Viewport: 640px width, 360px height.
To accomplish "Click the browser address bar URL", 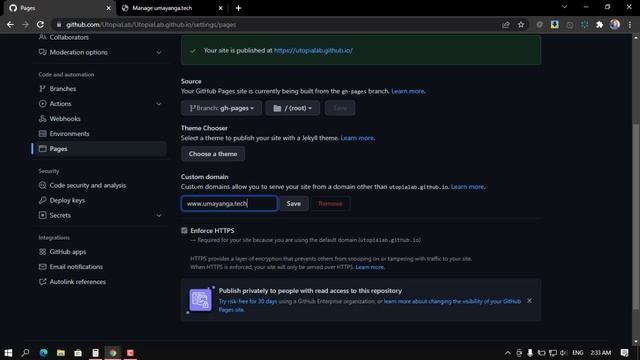I will [x=151, y=24].
